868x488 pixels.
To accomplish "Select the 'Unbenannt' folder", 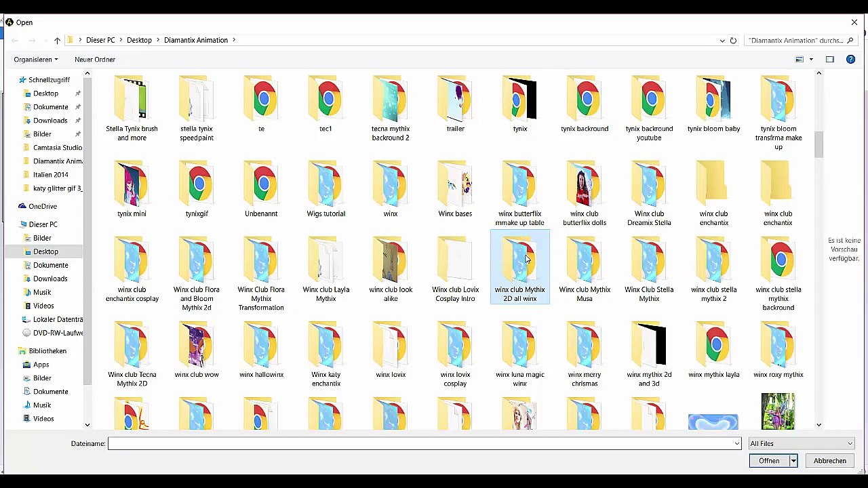I will point(261,190).
